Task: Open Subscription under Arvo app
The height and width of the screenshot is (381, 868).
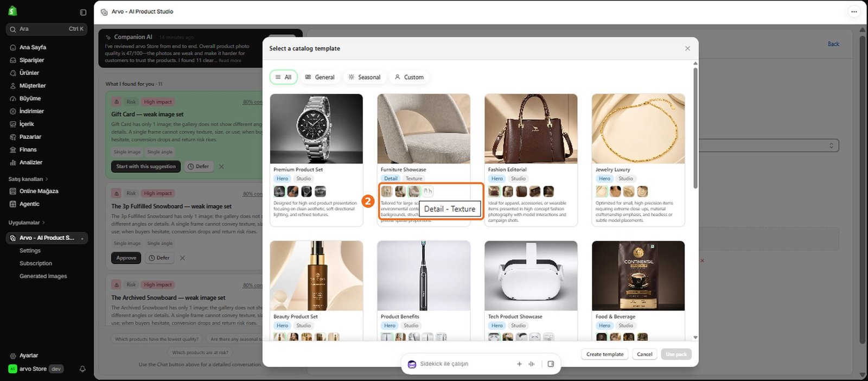Action: [x=36, y=263]
